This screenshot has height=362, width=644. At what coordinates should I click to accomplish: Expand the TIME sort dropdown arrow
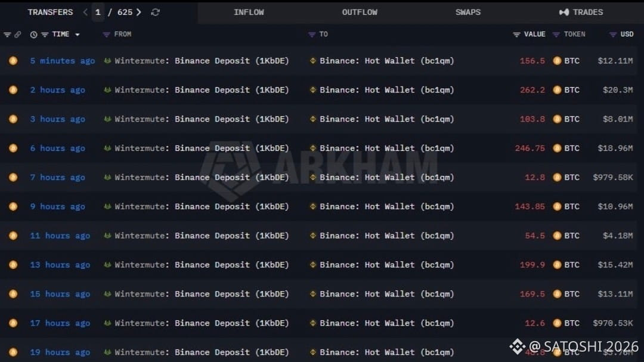tap(77, 35)
